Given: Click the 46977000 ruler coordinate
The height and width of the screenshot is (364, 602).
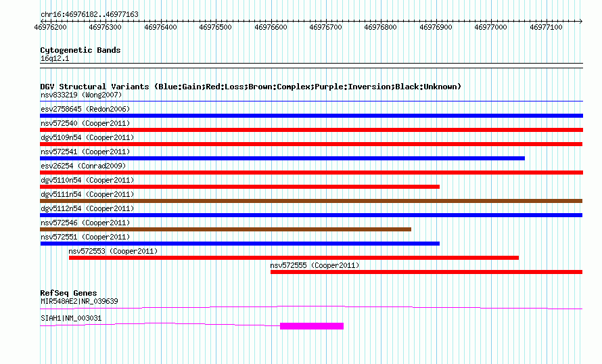Looking at the screenshot, I should [x=490, y=27].
